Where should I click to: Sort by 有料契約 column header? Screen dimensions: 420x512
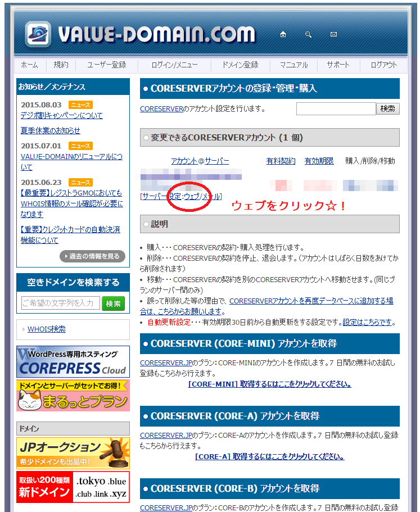click(x=281, y=161)
